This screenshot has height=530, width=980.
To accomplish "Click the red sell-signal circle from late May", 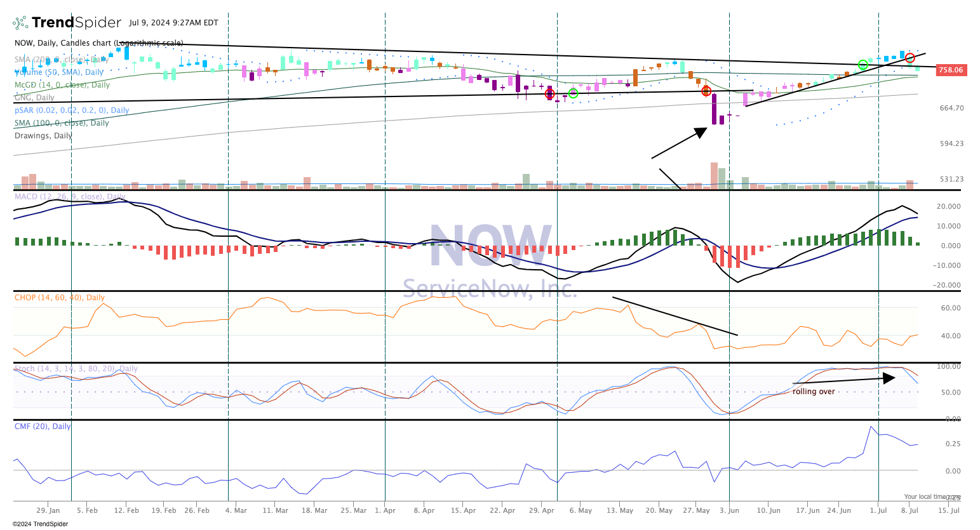I will 706,91.
